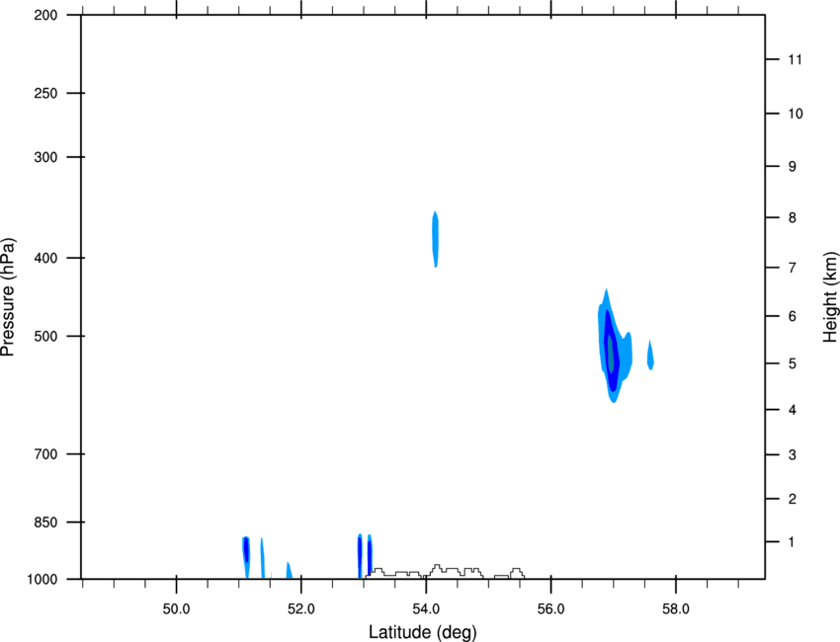The image size is (840, 642).
Task: Click the 9 km height tick label
Action: pyautogui.click(x=793, y=167)
